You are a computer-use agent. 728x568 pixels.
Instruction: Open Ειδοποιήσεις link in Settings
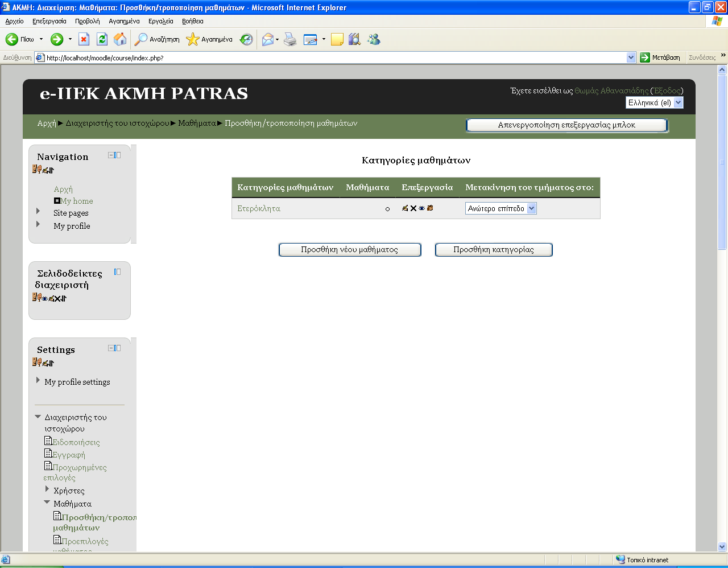[76, 442]
